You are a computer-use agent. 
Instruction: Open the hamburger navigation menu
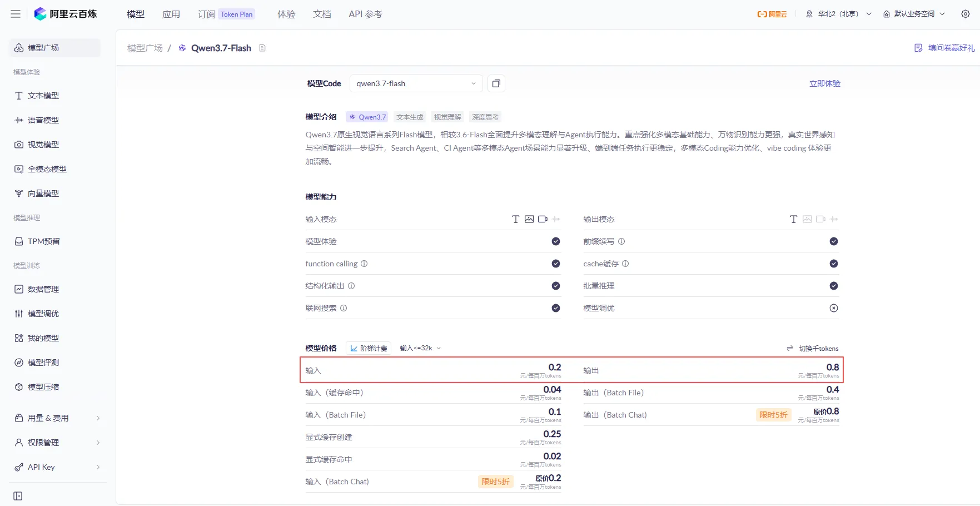tap(16, 14)
